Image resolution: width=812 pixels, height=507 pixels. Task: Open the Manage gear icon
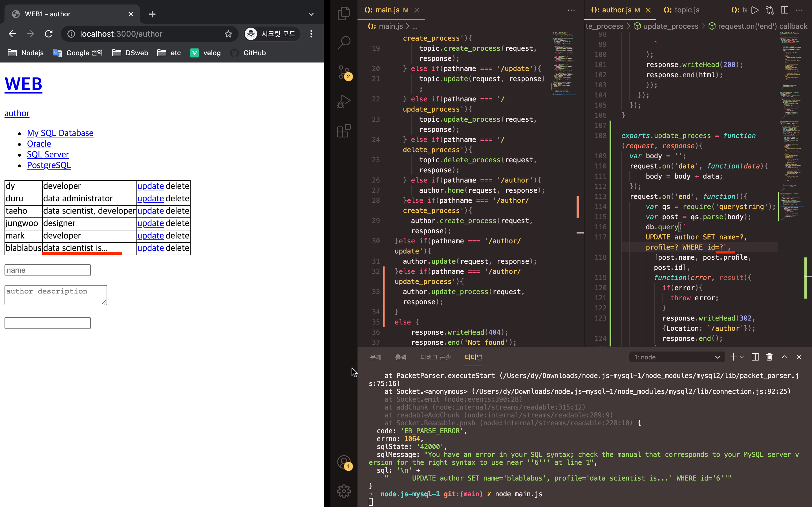pos(344,491)
